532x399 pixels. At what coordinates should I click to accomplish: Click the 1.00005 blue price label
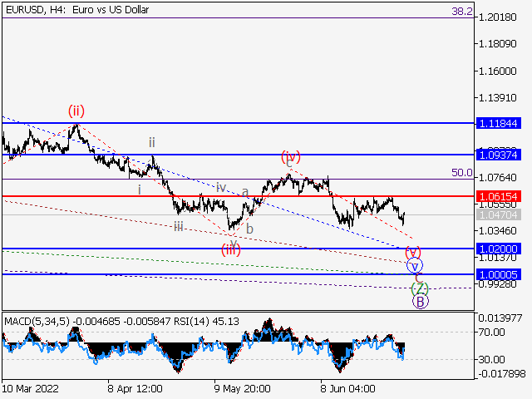click(x=499, y=274)
